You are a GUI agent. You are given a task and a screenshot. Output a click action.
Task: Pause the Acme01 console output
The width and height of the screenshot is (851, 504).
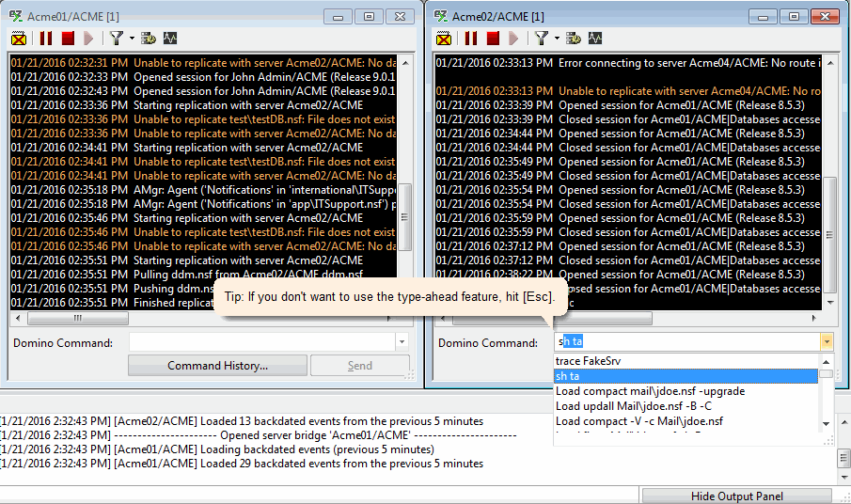point(46,39)
